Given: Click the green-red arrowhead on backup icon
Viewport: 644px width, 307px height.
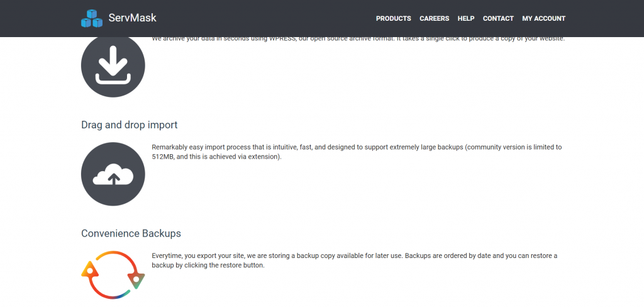Looking at the screenshot, I should point(136,279).
